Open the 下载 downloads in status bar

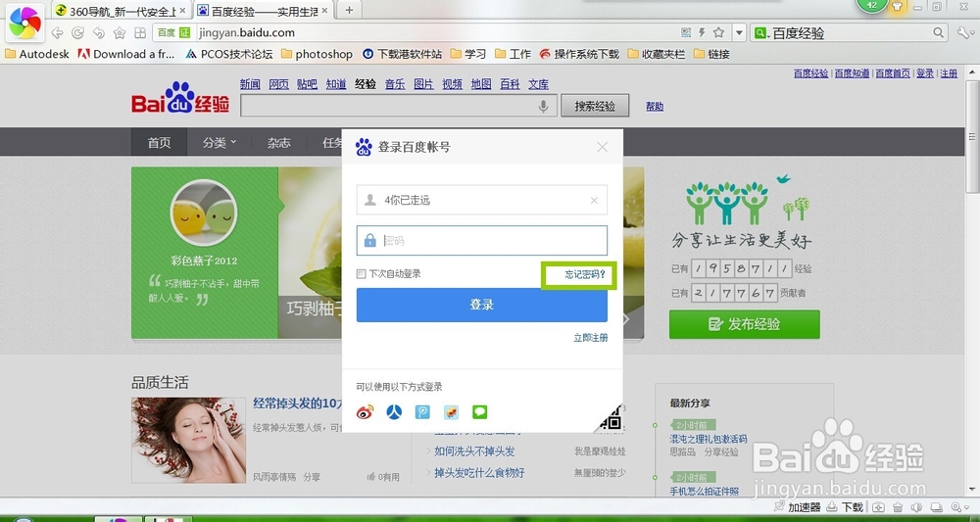coord(846,507)
